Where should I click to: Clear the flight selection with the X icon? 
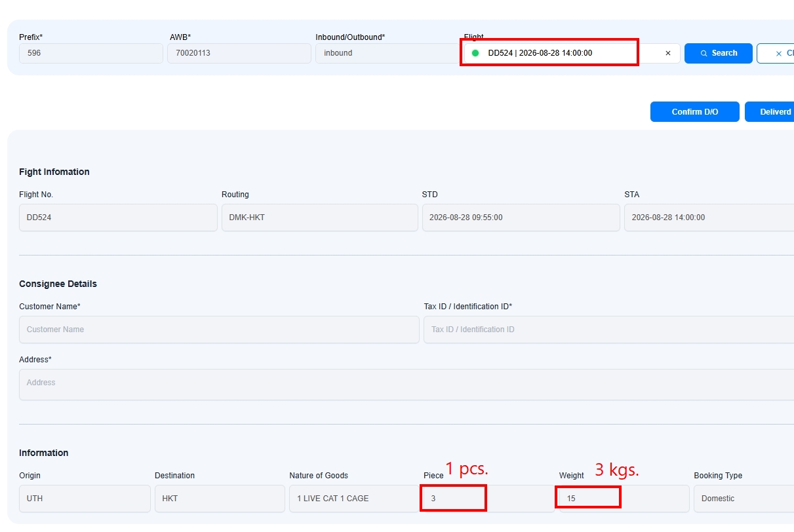tap(668, 54)
